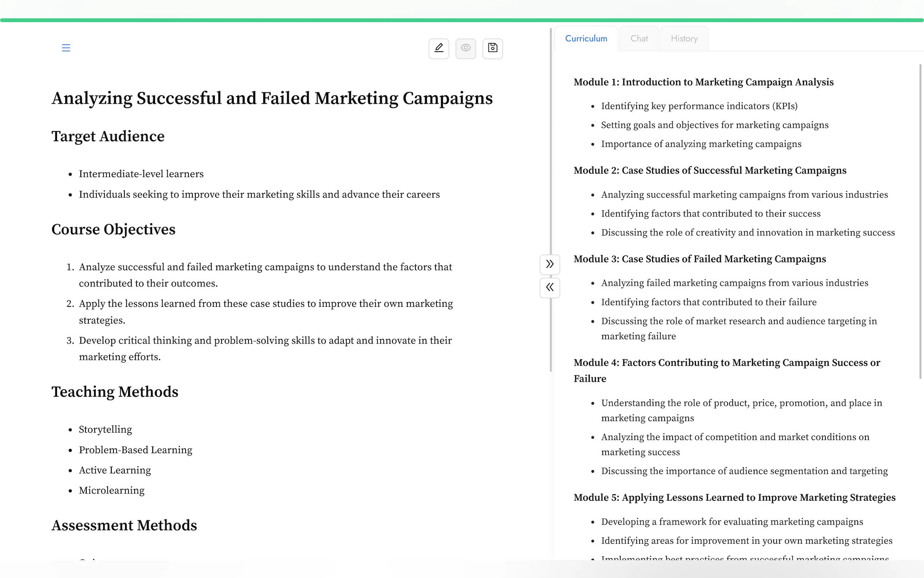Click the Target Audience heading

coord(108,136)
